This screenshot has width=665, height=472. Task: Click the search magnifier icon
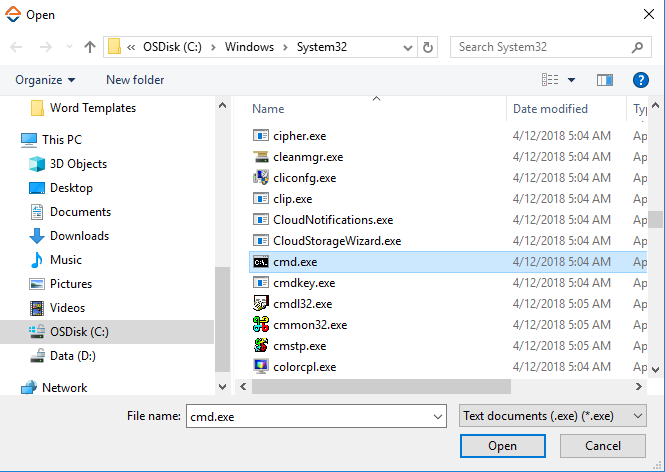[x=637, y=47]
